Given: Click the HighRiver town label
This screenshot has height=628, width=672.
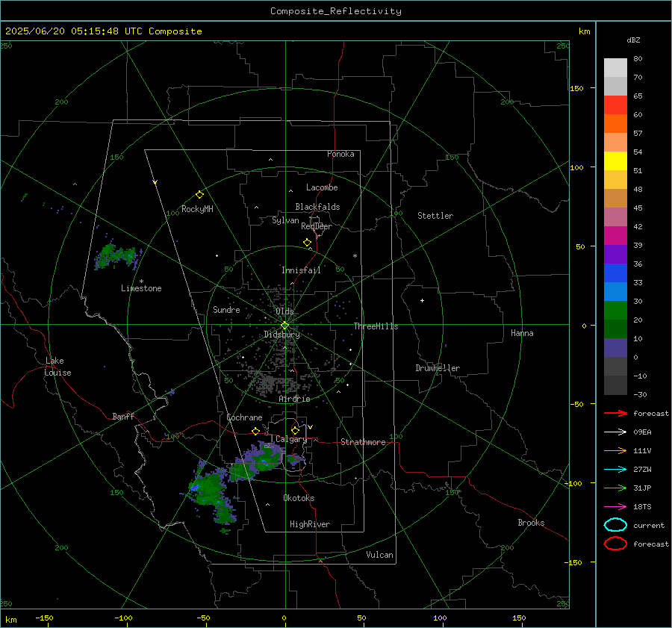Looking at the screenshot, I should click(x=310, y=524).
